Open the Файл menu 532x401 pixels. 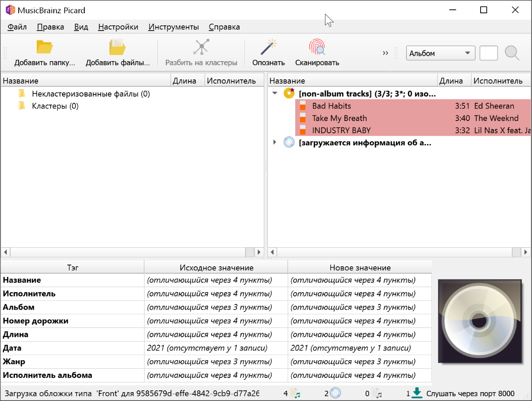click(17, 27)
